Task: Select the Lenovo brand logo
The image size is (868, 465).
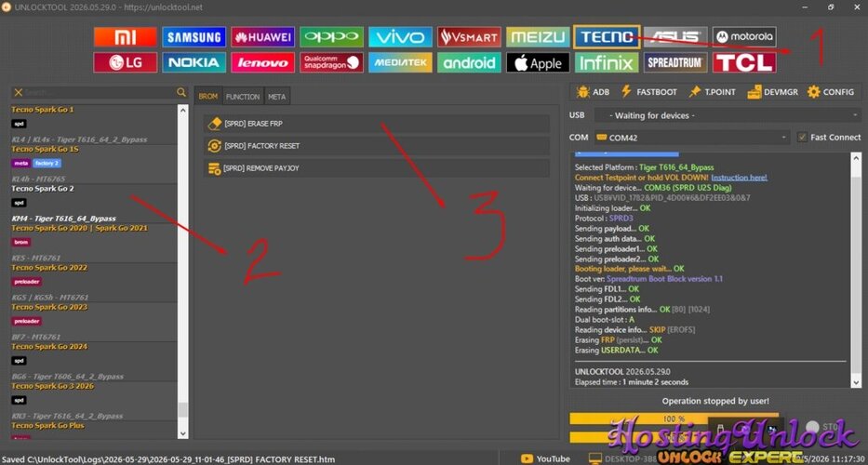Action: pyautogui.click(x=262, y=62)
